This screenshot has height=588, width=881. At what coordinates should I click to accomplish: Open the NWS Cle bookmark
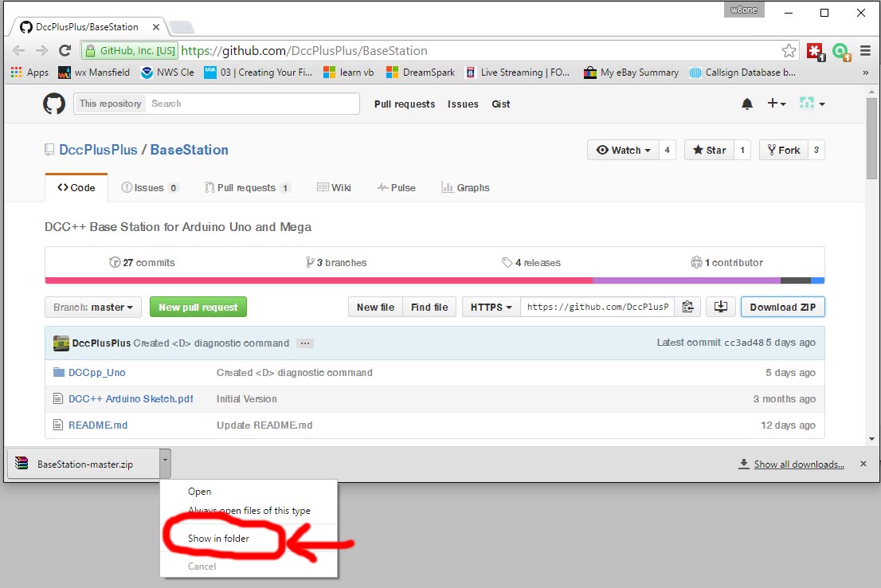(167, 73)
